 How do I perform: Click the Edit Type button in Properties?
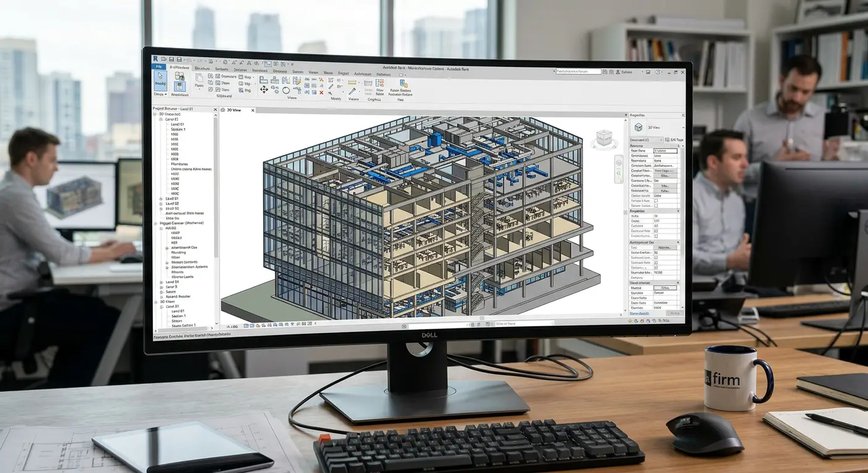pyautogui.click(x=674, y=140)
